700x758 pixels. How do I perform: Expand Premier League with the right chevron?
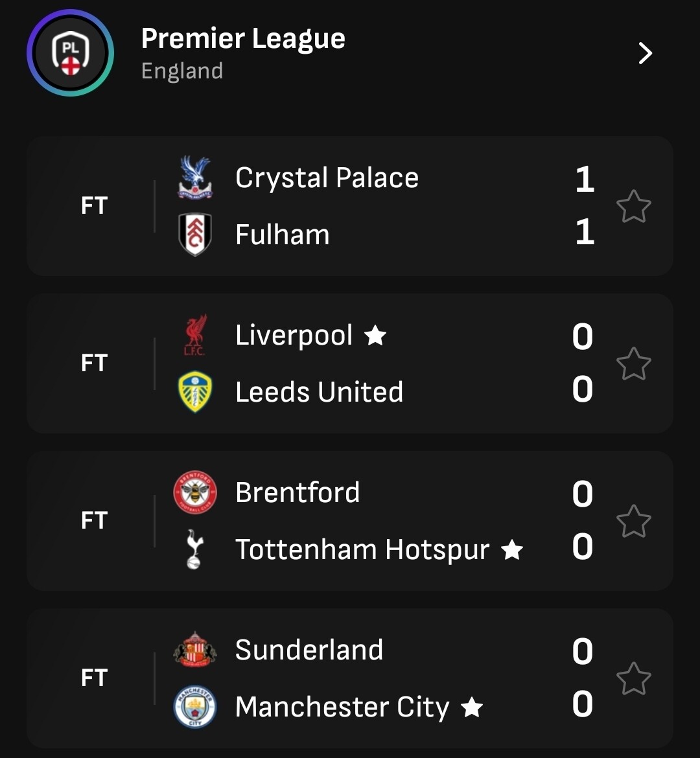[645, 53]
